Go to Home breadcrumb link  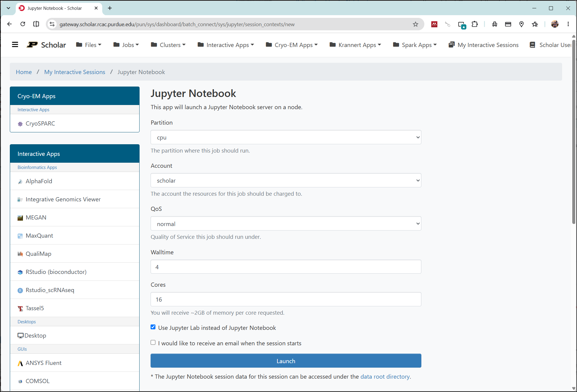pos(24,72)
